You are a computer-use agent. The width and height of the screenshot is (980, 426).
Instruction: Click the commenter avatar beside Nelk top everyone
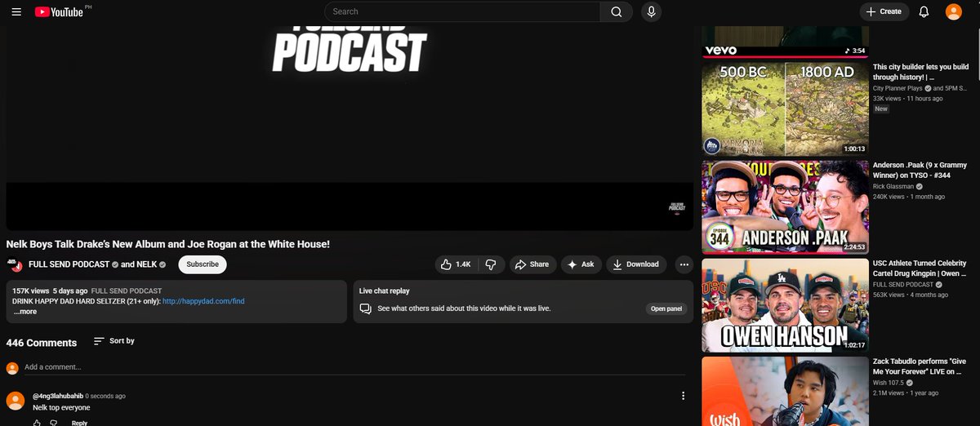[x=15, y=400]
